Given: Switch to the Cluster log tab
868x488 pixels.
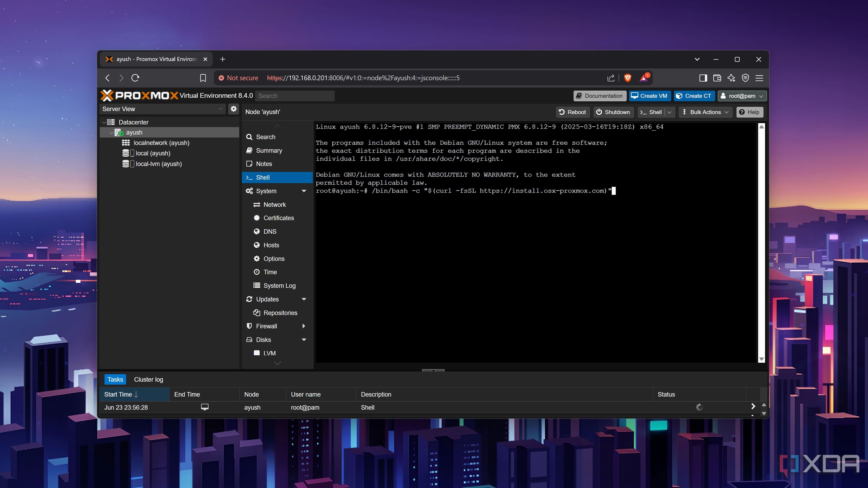Looking at the screenshot, I should 148,379.
